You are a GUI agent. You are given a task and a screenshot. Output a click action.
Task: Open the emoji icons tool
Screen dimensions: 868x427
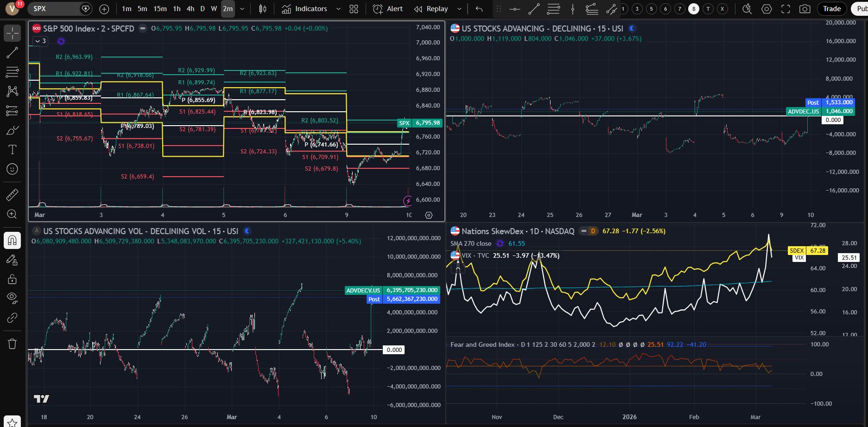tap(12, 169)
